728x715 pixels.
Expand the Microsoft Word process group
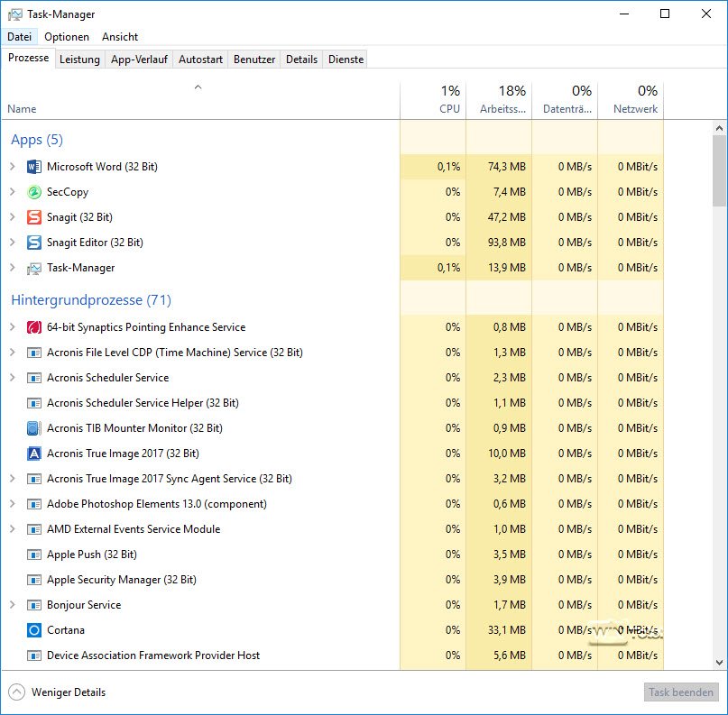pos(13,166)
